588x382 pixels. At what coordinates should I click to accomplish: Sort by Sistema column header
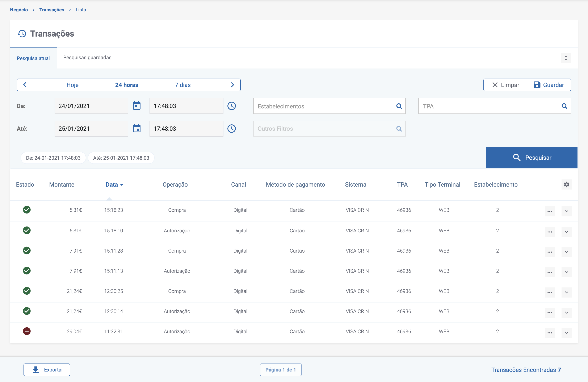click(x=356, y=184)
